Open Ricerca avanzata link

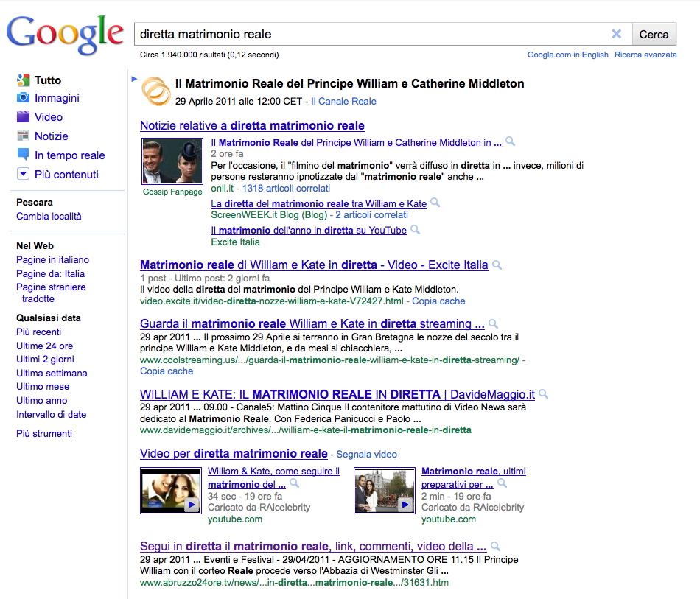pos(645,55)
